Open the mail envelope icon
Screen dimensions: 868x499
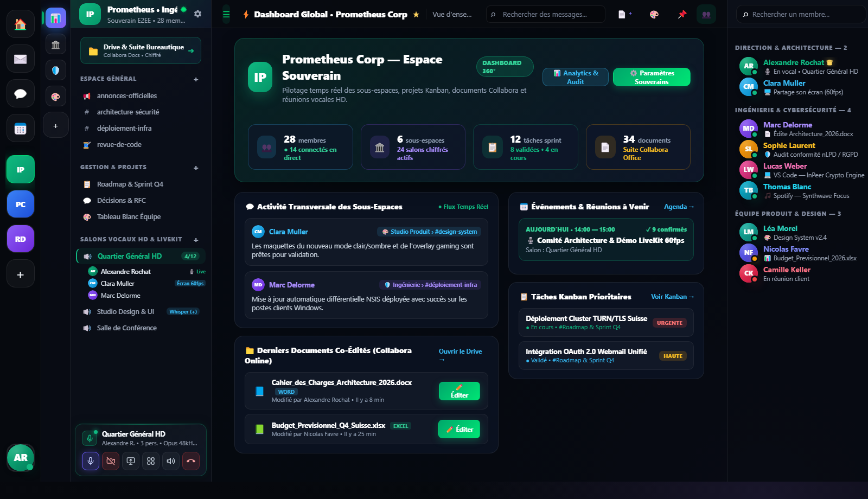[x=21, y=59]
